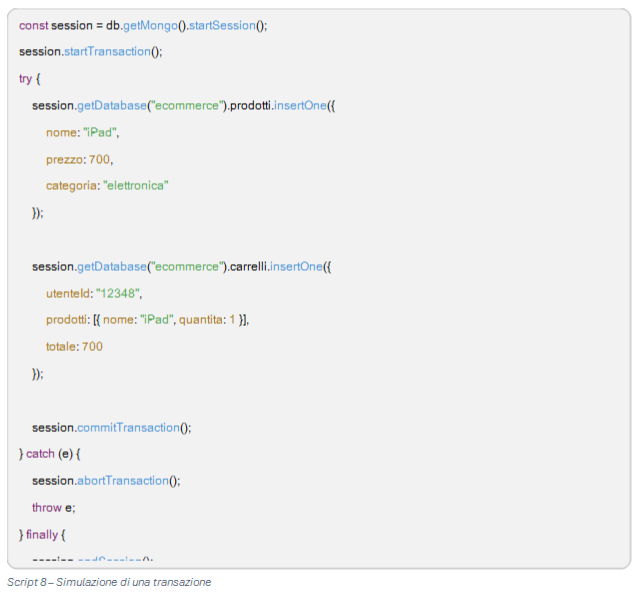Select the prezzo value 700
Screen dimensions: 642x599
click(99, 159)
